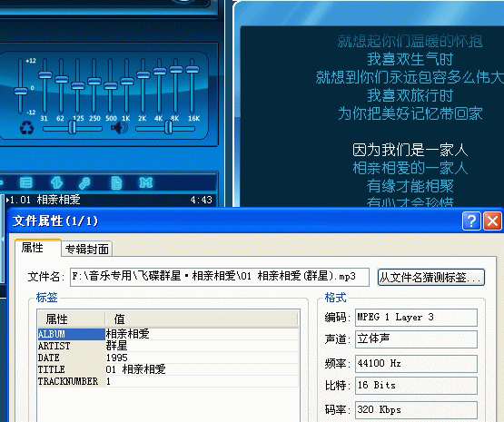Click the surround level slider next to speaker
This screenshot has height=422, width=504.
165,128
